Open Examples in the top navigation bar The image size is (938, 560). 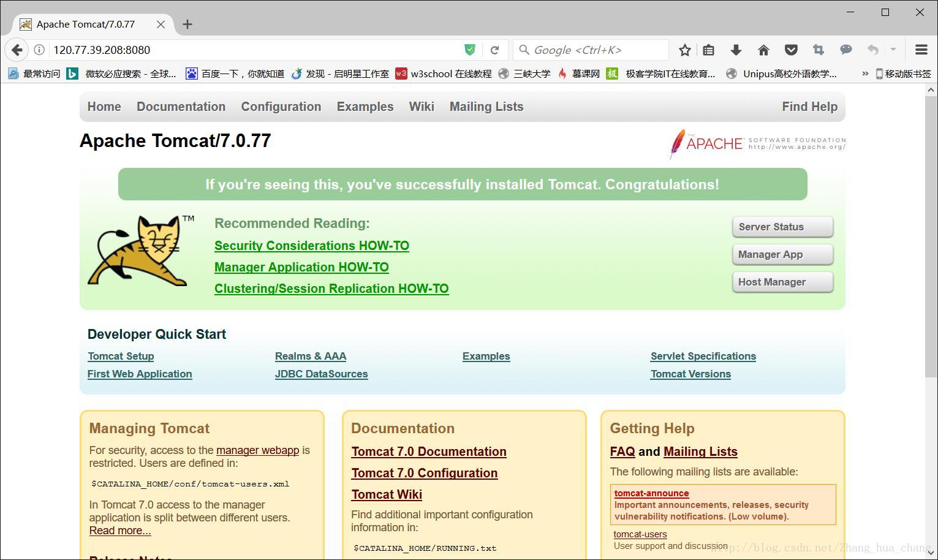pyautogui.click(x=365, y=107)
